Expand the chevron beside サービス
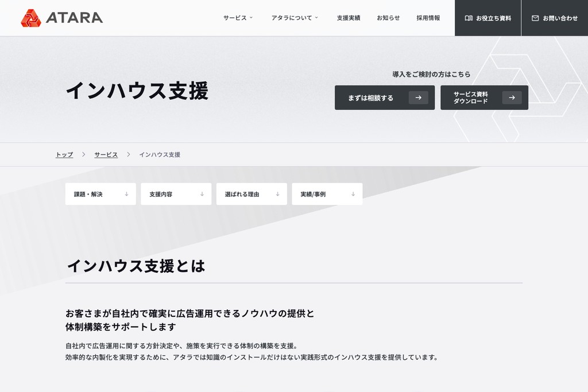This screenshot has width=588, height=392. (x=252, y=18)
